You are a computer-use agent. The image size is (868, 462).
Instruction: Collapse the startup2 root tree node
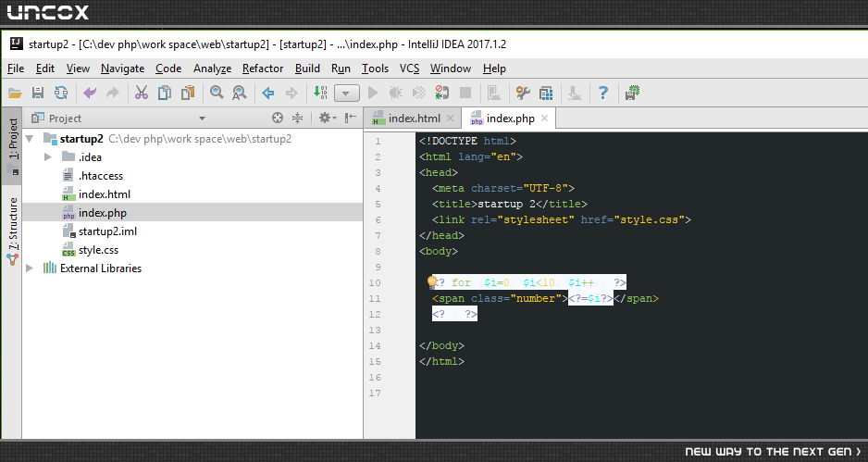[30, 139]
